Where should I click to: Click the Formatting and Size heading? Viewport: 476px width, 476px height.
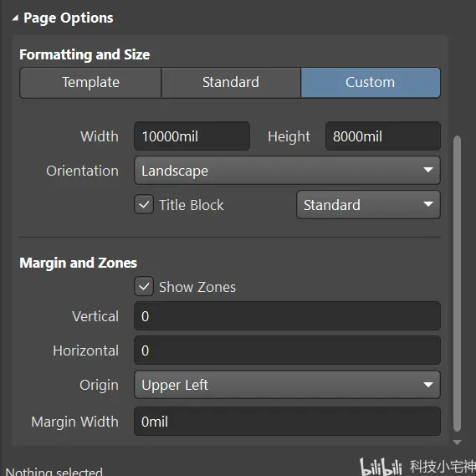84,54
